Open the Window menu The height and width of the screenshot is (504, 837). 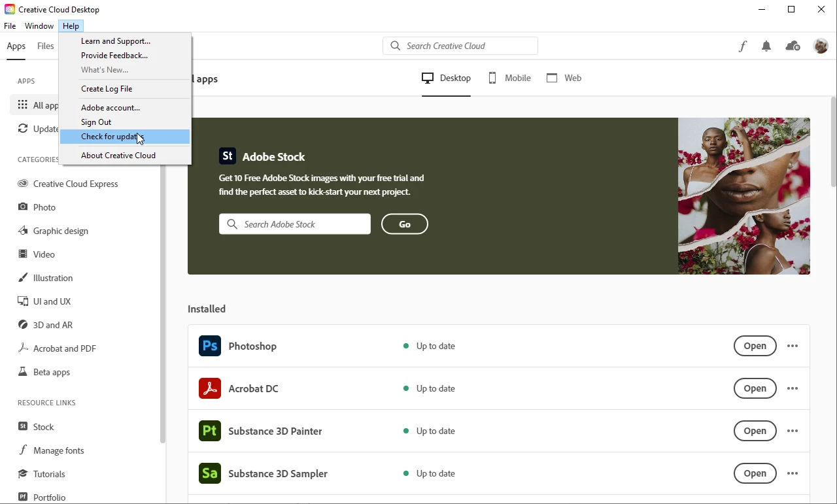pyautogui.click(x=39, y=26)
